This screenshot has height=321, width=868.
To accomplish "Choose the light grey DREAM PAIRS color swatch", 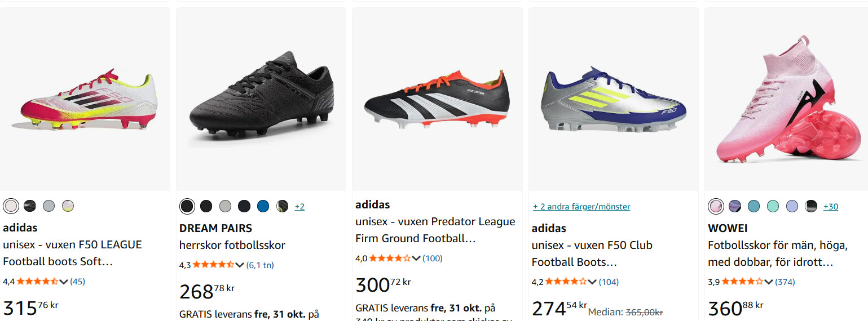I will [x=225, y=206].
